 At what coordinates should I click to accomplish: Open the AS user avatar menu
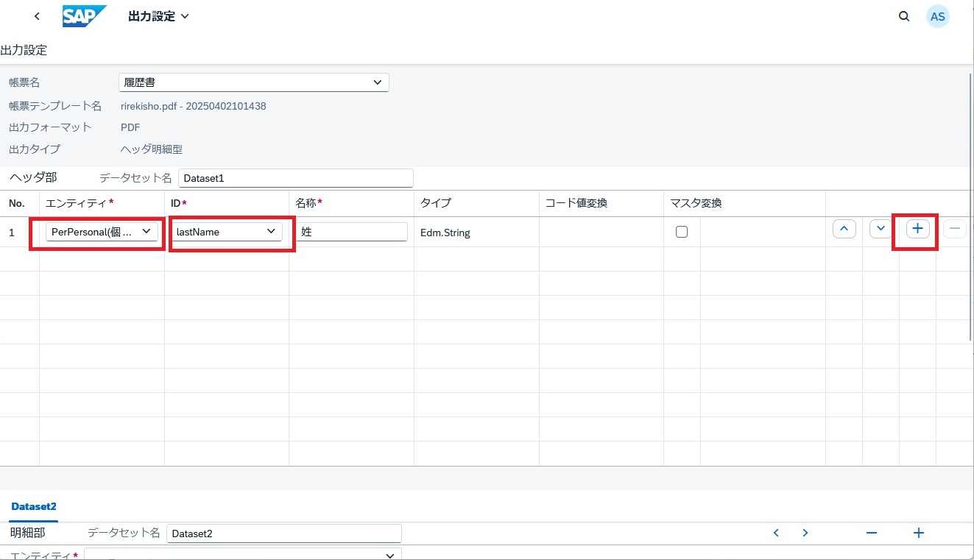tap(937, 16)
